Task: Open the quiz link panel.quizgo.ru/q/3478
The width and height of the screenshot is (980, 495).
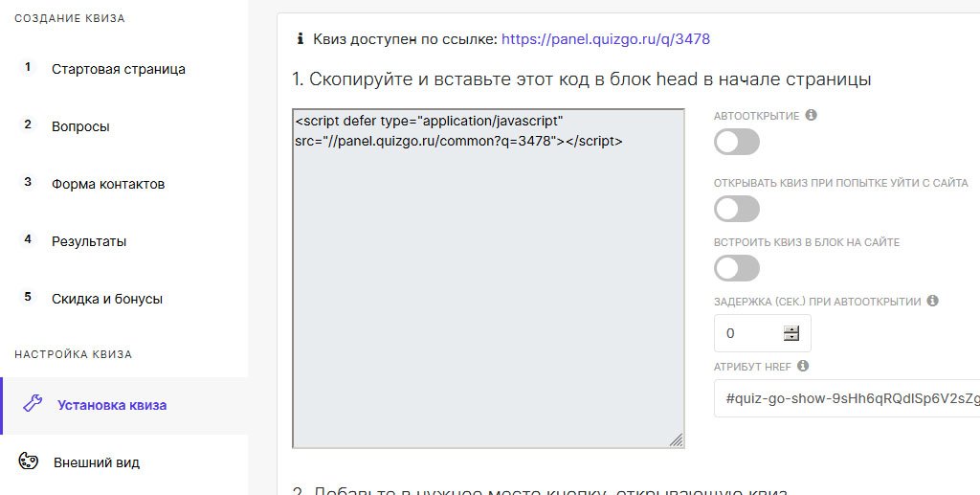Action: point(605,39)
